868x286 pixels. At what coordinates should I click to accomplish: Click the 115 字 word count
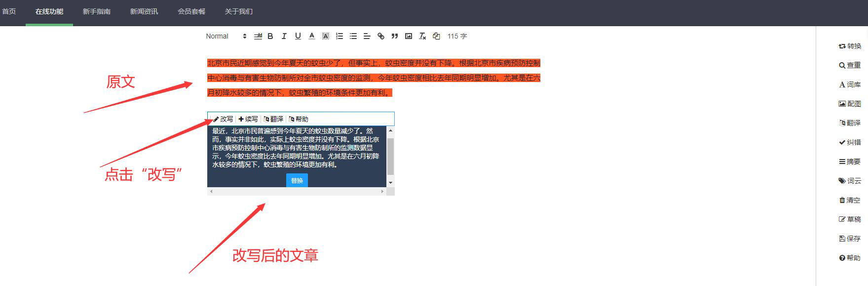coord(457,36)
